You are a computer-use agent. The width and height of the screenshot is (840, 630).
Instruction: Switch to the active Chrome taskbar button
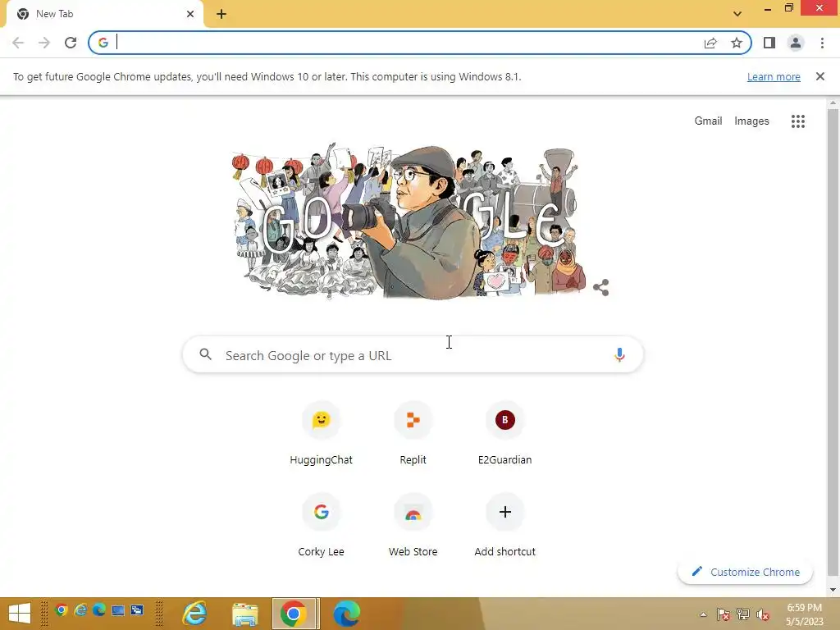pyautogui.click(x=294, y=614)
